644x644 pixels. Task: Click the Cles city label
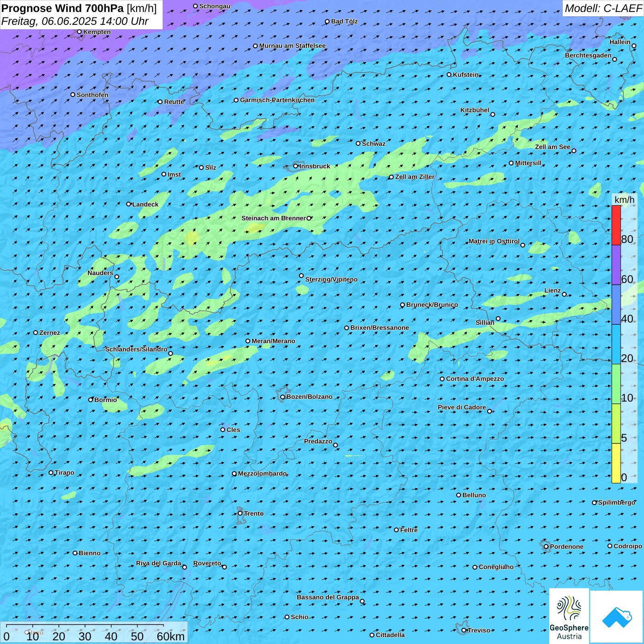233,430
